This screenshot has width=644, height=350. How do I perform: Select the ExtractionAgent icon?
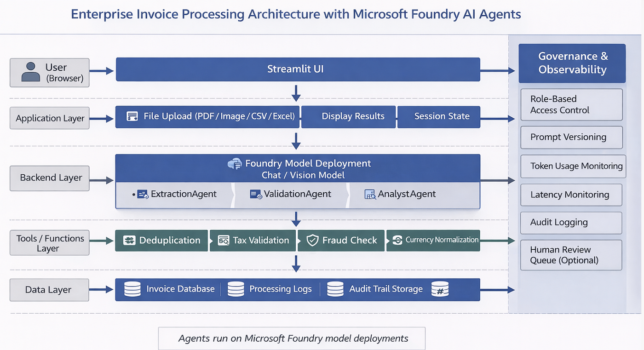[143, 194]
